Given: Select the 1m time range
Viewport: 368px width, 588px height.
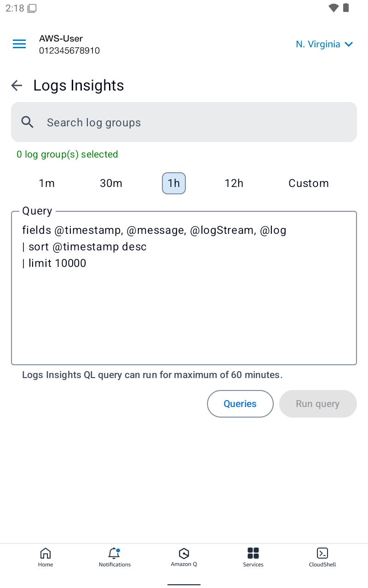Looking at the screenshot, I should click(47, 183).
